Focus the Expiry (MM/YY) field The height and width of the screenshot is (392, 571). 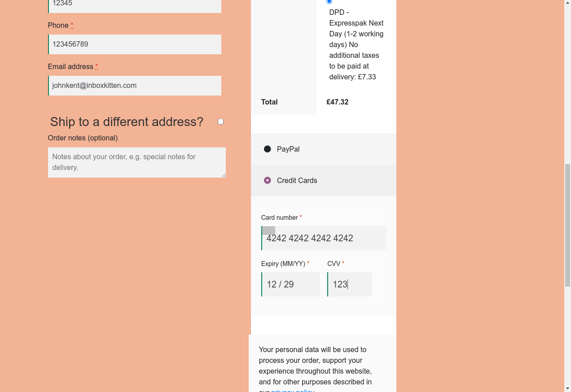pyautogui.click(x=291, y=284)
